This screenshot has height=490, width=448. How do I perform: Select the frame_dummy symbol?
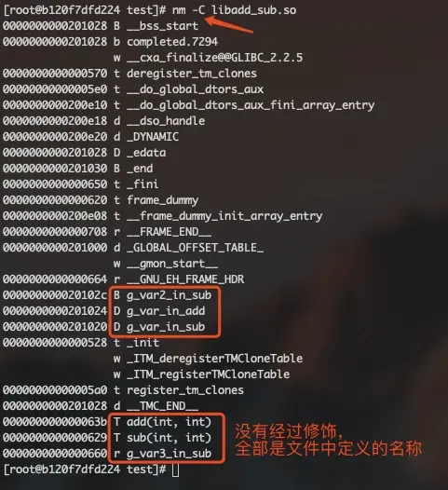point(162,200)
